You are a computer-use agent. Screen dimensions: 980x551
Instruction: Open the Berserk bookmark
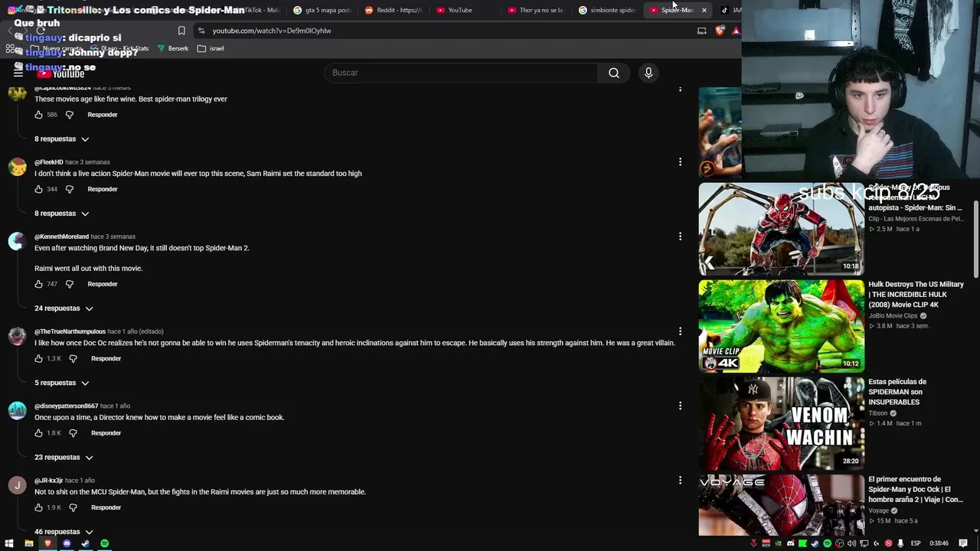pos(173,48)
